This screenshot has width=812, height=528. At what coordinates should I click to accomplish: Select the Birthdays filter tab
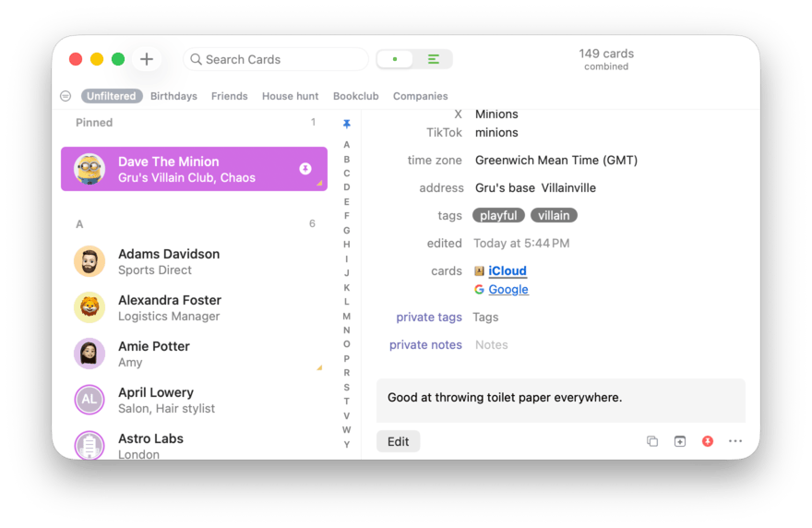(x=173, y=96)
